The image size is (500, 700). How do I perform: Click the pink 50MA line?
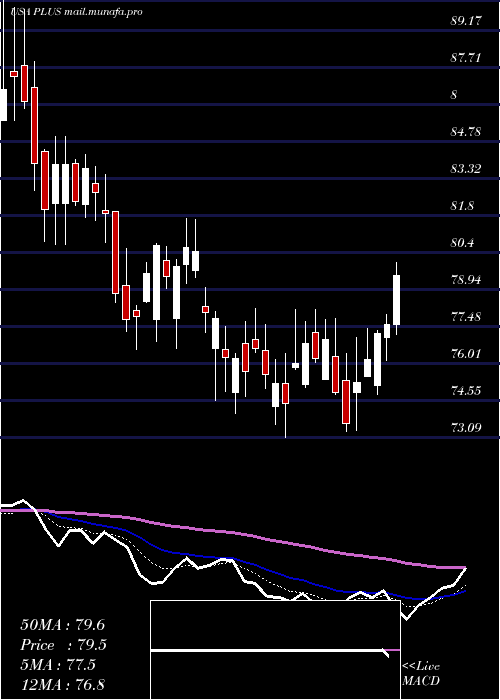232,532
